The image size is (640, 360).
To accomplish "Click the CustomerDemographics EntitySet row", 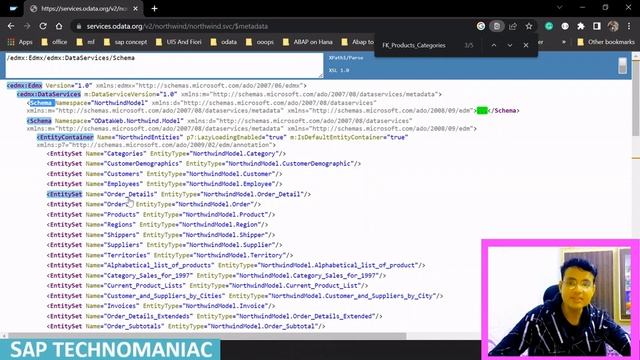I will 204,164.
